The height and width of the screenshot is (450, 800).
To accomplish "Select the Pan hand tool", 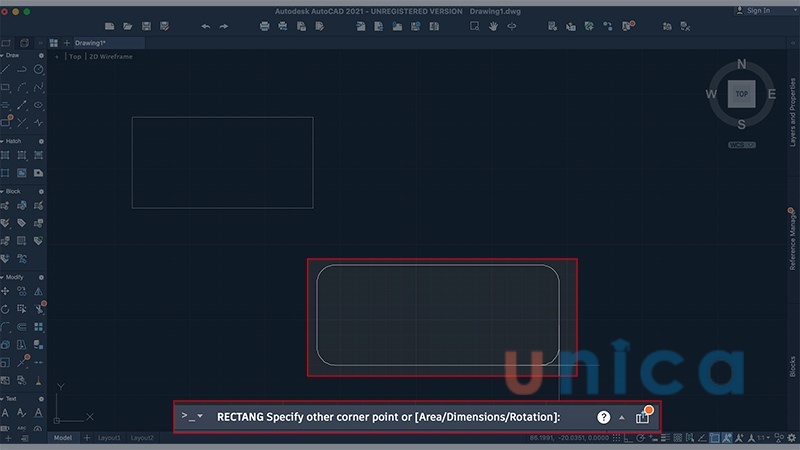I will (493, 26).
